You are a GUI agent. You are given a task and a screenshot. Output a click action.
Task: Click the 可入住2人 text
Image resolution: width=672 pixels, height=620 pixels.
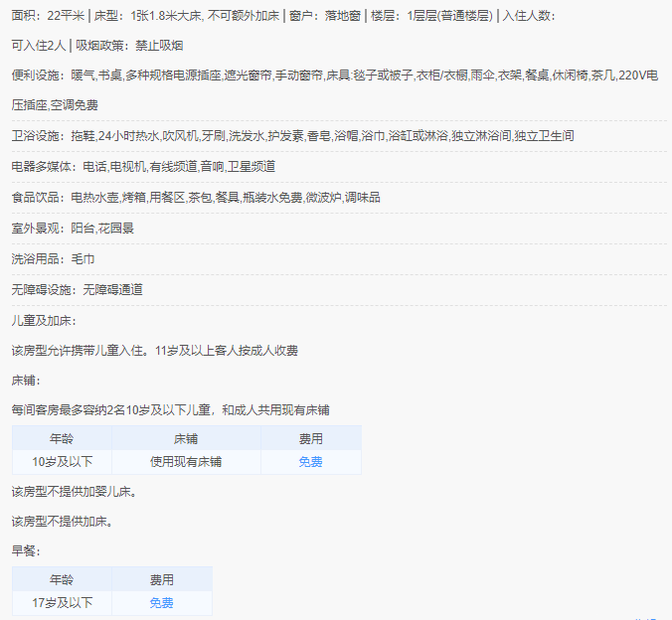click(x=39, y=46)
